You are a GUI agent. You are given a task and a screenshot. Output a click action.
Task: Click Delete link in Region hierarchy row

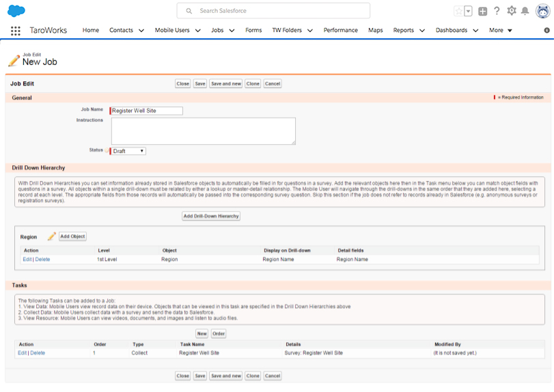pyautogui.click(x=43, y=260)
